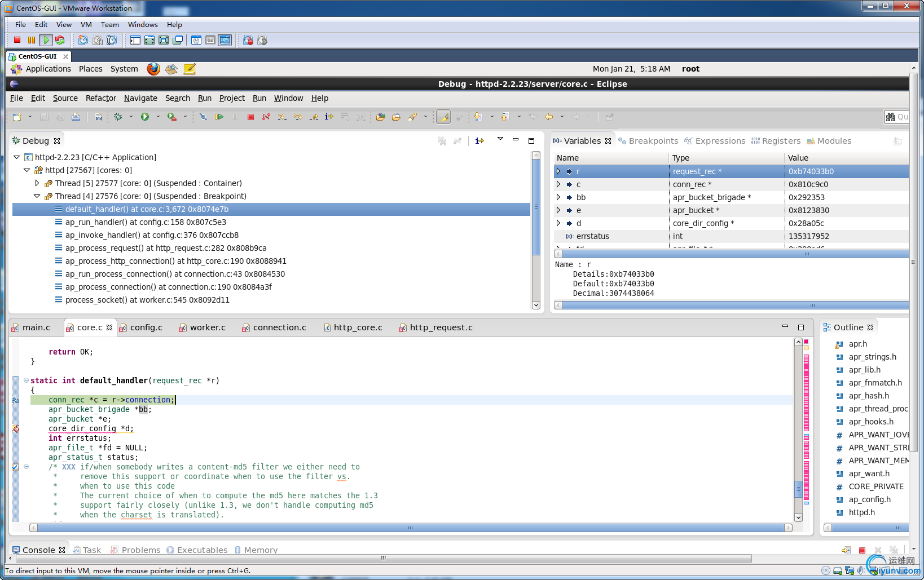Click VMware red Power Off icon

pos(17,40)
